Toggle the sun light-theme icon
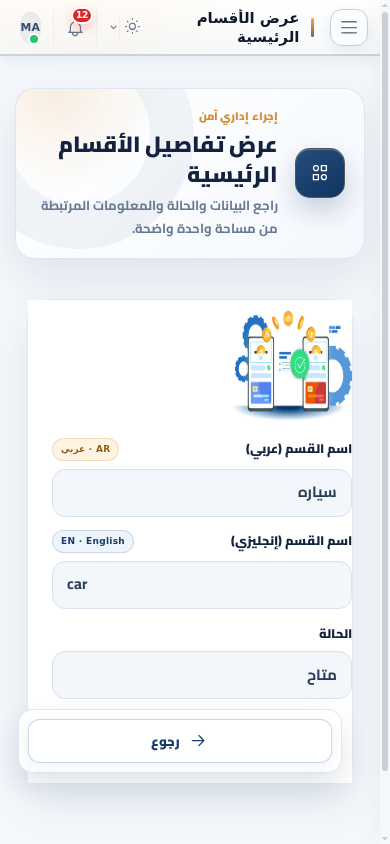390x844 pixels. tap(132, 27)
